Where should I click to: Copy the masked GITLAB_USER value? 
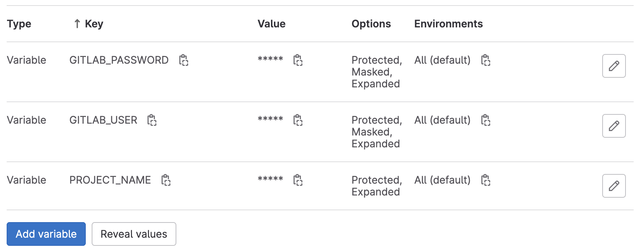pos(298,120)
